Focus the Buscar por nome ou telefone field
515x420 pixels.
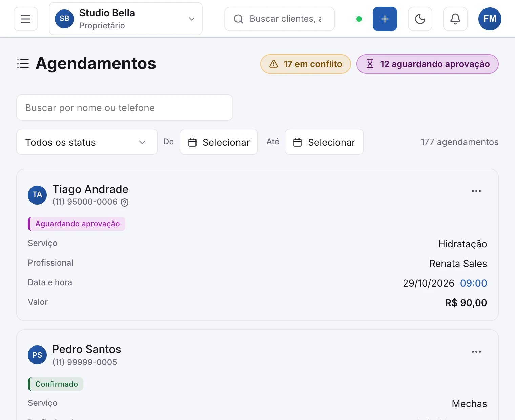pos(125,107)
